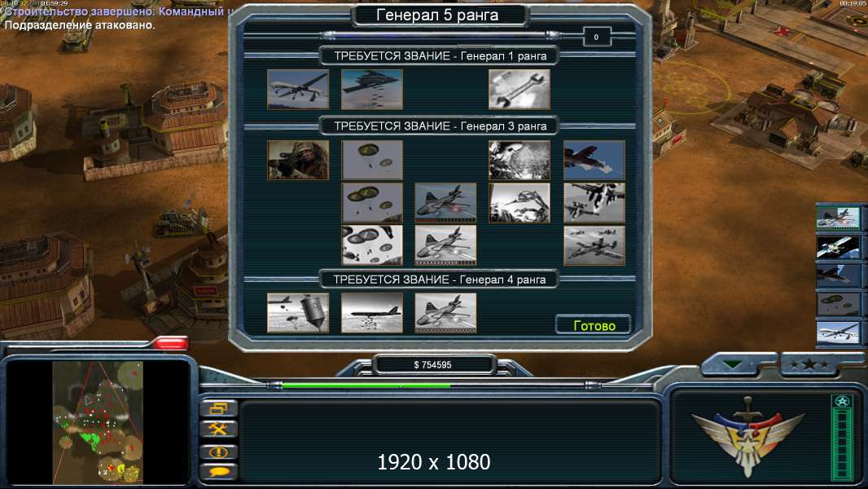This screenshot has width=868, height=489.
Task: Click the satellite shortcut in right sidebar
Action: (x=838, y=247)
